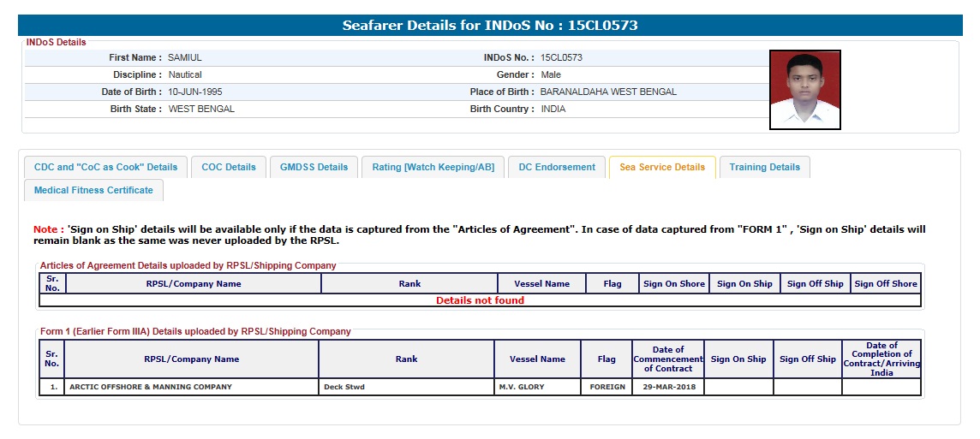This screenshot has width=980, height=439.
Task: Select the INDoS number 15CL0573 value
Action: [x=561, y=57]
